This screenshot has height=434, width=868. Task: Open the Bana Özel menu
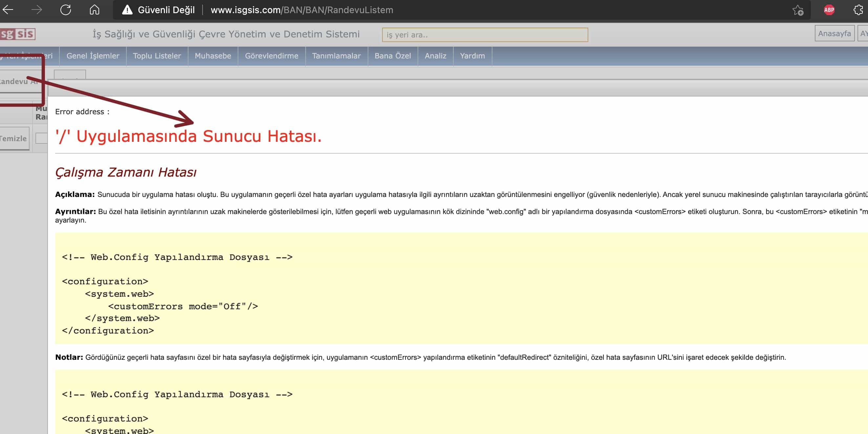coord(393,56)
